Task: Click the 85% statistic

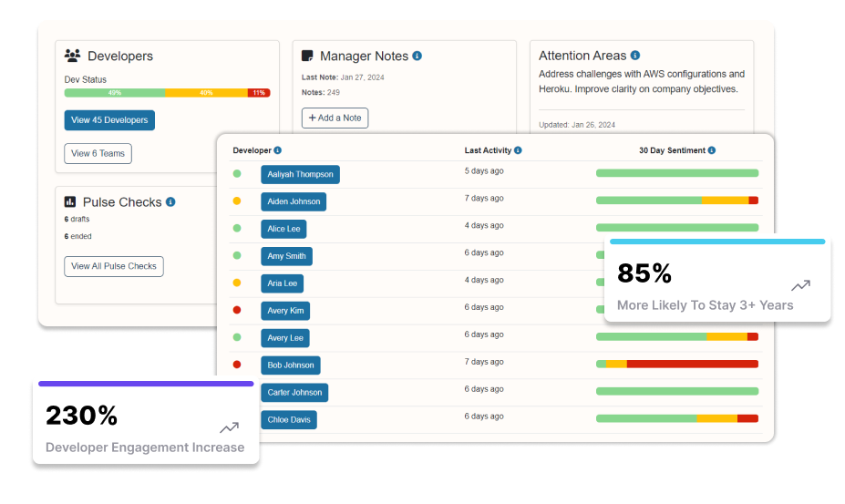Action: point(644,273)
